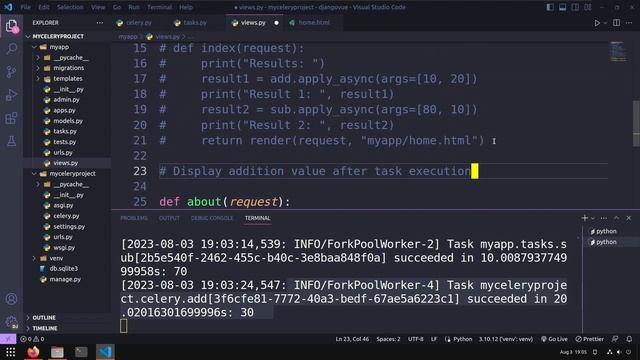
Task: Open the Selection menu
Action: click(x=70, y=7)
